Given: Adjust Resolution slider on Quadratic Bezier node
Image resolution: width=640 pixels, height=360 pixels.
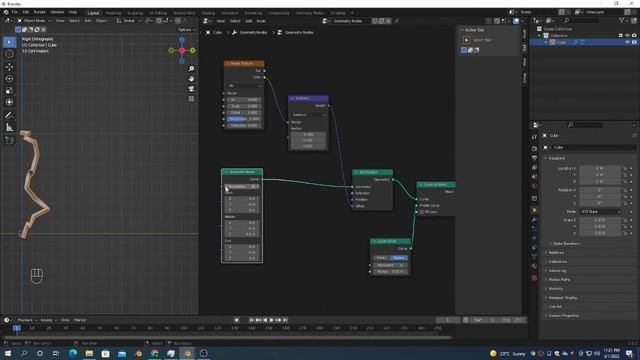Looking at the screenshot, I should [242, 187].
